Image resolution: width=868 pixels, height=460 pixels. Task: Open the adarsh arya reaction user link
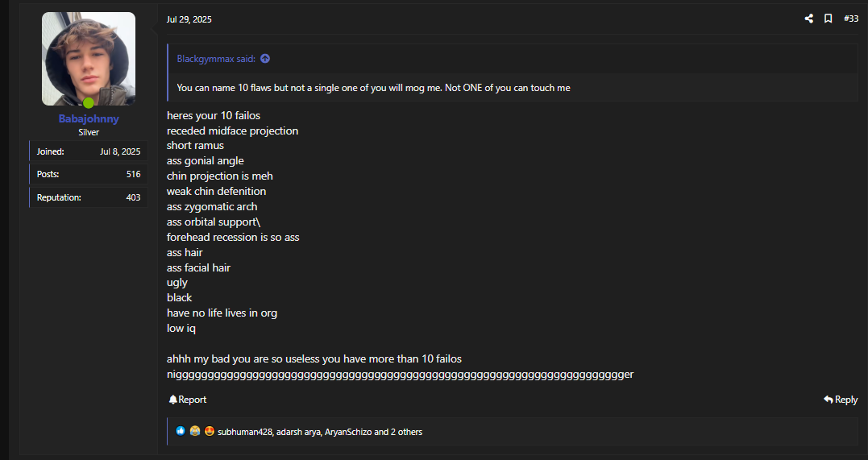[299, 432]
